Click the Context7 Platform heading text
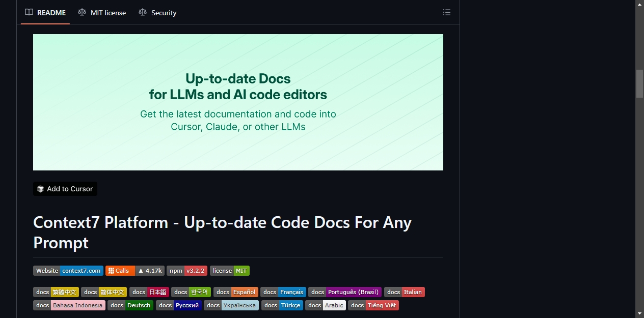The width and height of the screenshot is (644, 318). pos(222,232)
